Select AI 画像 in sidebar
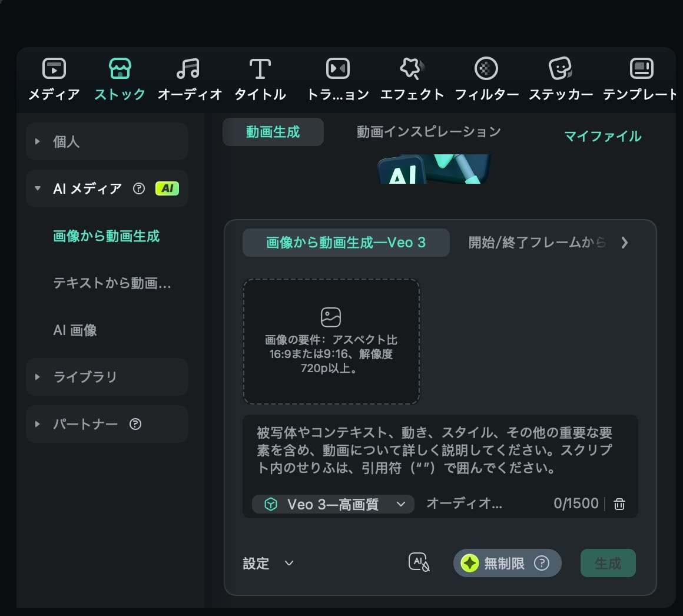The width and height of the screenshot is (683, 616). point(75,330)
